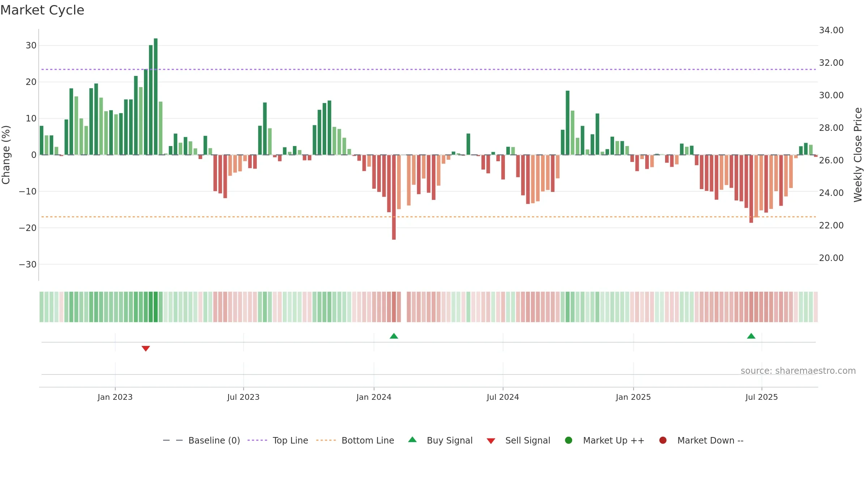This screenshot has height=488, width=868.
Task: Click the tall green bar near Oct 2024
Action: 567,123
